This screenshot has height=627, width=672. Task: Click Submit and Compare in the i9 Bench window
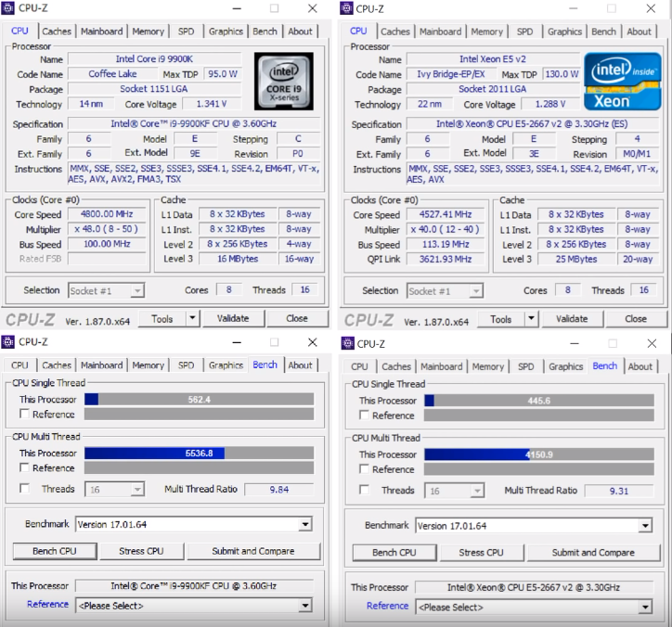point(253,551)
